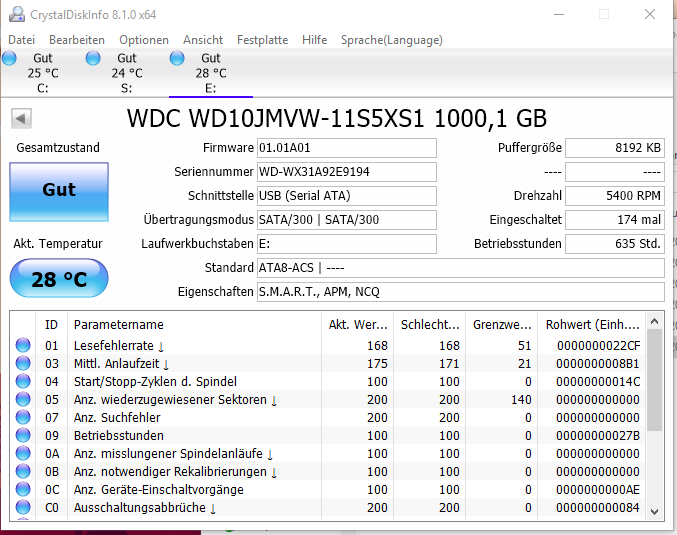677x535 pixels.
Task: Open the Optionen menu
Action: pyautogui.click(x=144, y=40)
